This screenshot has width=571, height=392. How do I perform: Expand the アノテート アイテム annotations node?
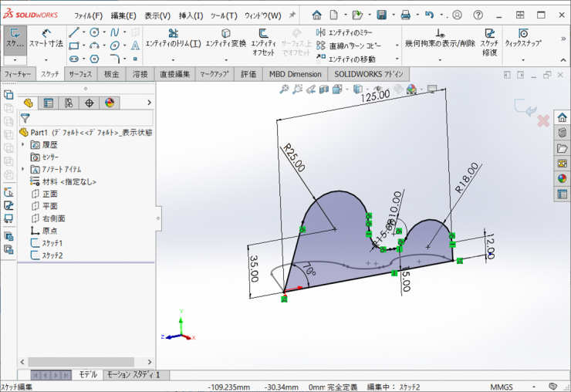click(23, 169)
